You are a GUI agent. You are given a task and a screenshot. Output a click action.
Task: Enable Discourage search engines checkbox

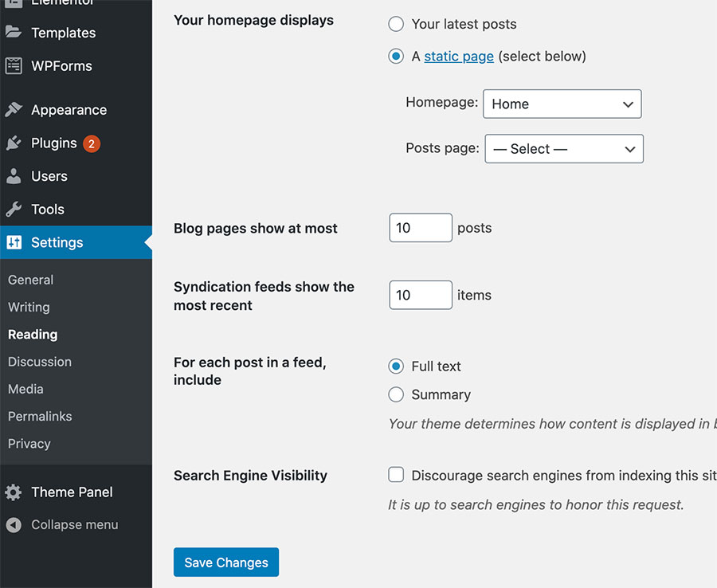396,475
